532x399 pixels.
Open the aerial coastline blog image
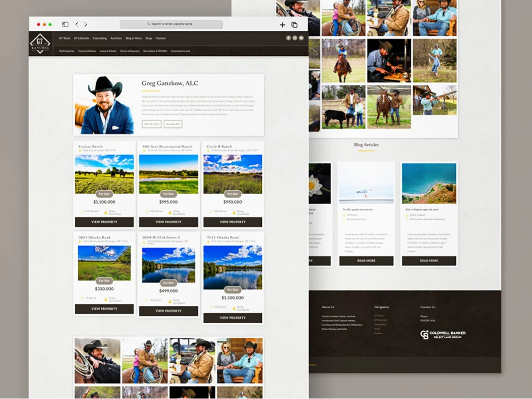point(429,183)
